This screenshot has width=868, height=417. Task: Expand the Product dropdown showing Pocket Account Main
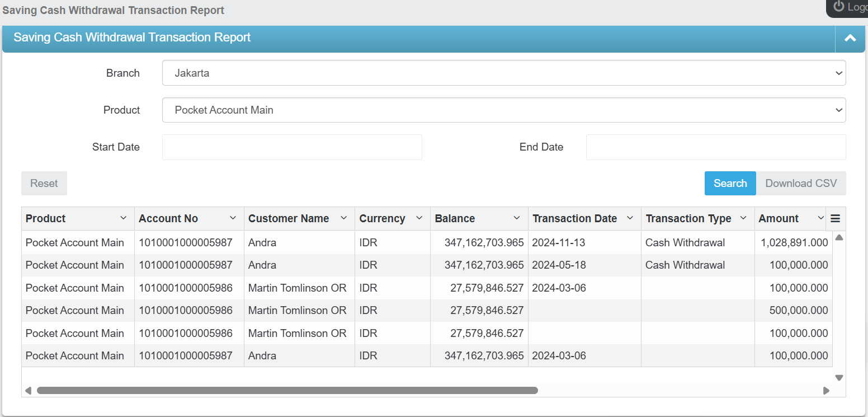coord(503,110)
